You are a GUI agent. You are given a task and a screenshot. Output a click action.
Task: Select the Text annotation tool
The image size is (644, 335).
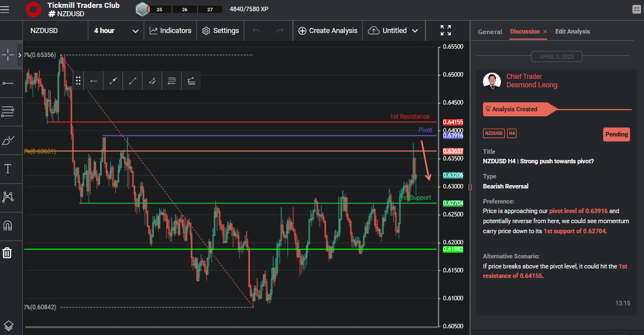pyautogui.click(x=8, y=169)
